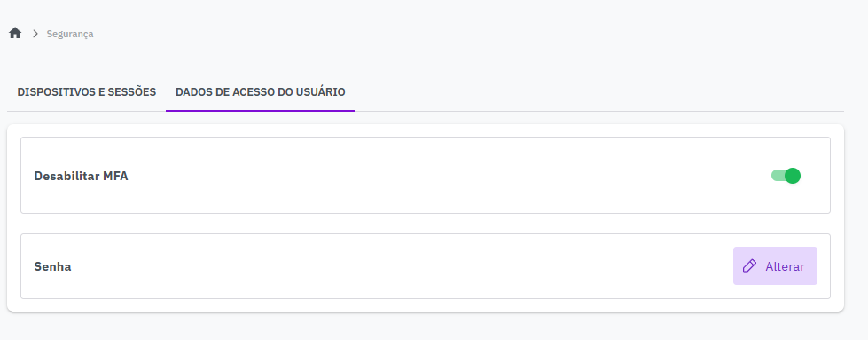Go to the home page icon
This screenshot has width=868, height=340.
pyautogui.click(x=15, y=33)
